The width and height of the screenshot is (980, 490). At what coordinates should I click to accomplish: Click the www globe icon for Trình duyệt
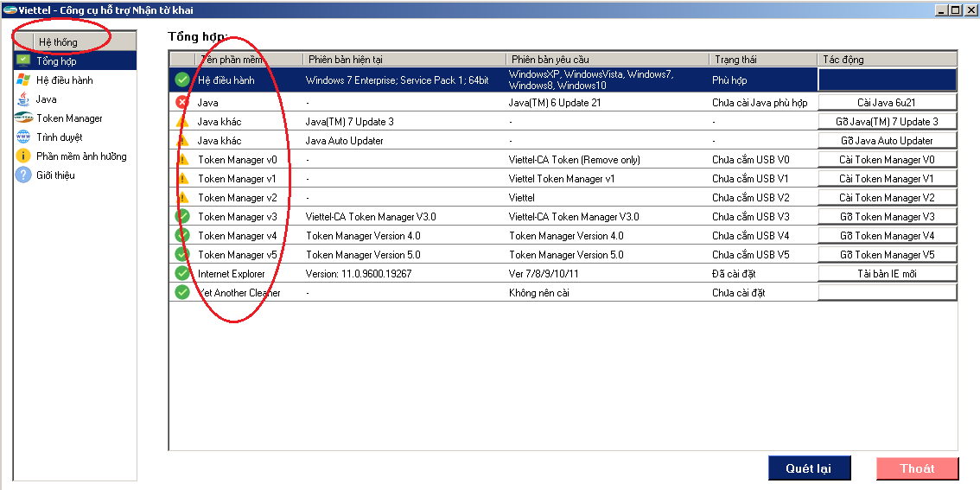click(x=23, y=137)
